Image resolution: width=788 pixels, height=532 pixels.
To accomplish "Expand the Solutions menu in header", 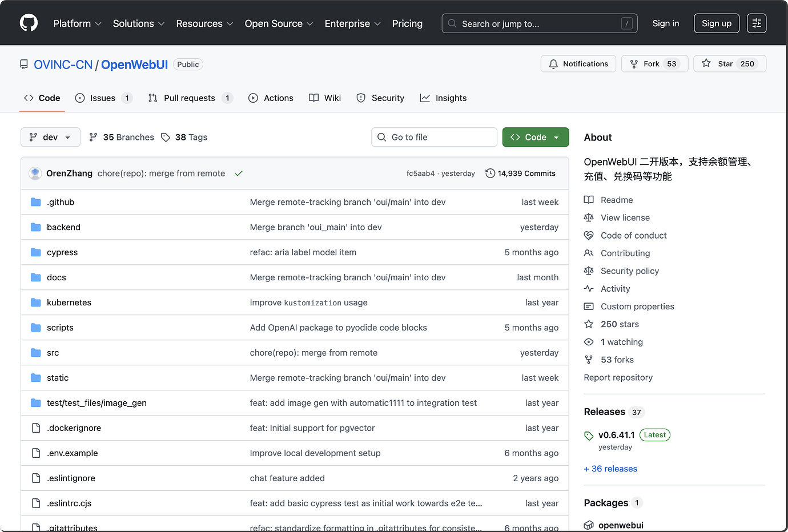I will click(139, 23).
